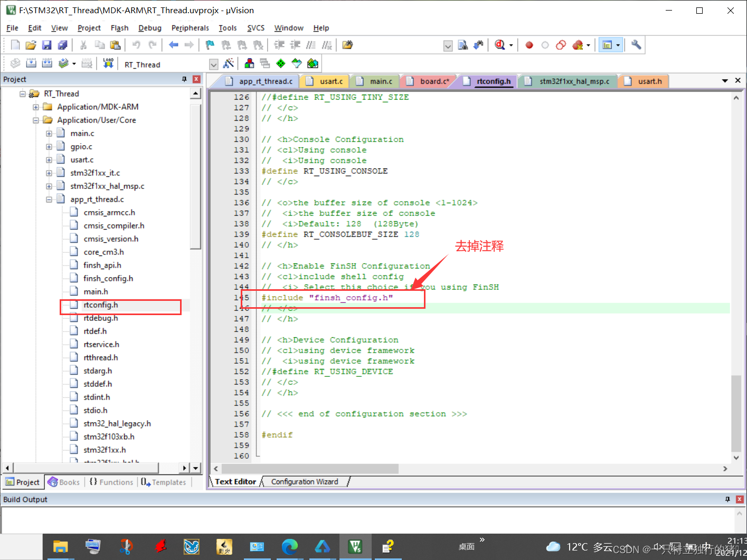Collapse the Application/User/Core folder
This screenshot has width=747, height=560.
(36, 120)
